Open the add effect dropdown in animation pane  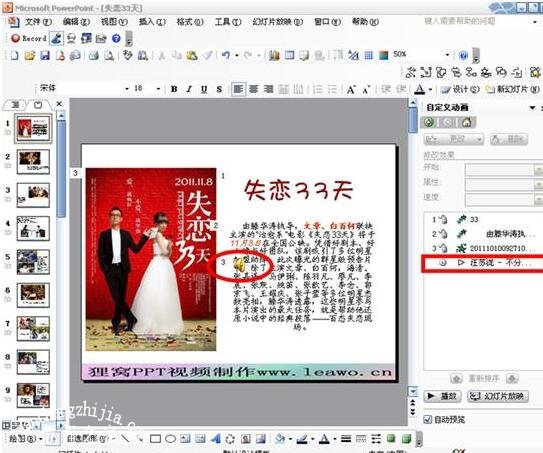[x=454, y=140]
